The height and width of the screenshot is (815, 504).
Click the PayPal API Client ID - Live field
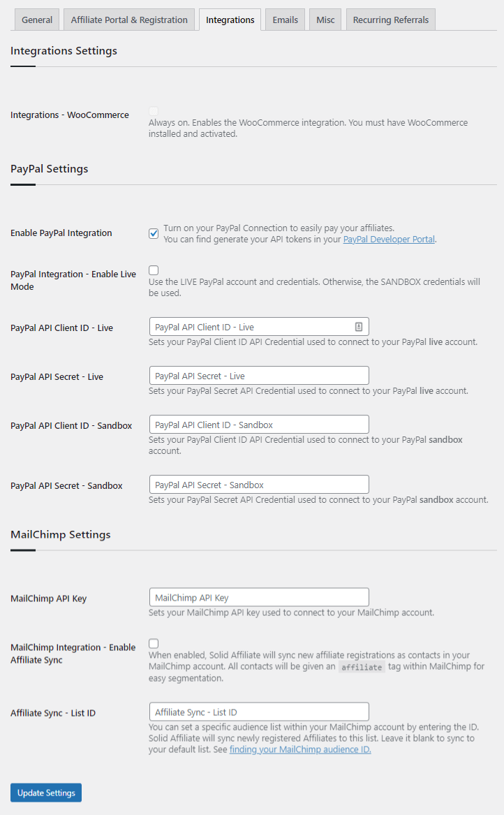coord(258,326)
